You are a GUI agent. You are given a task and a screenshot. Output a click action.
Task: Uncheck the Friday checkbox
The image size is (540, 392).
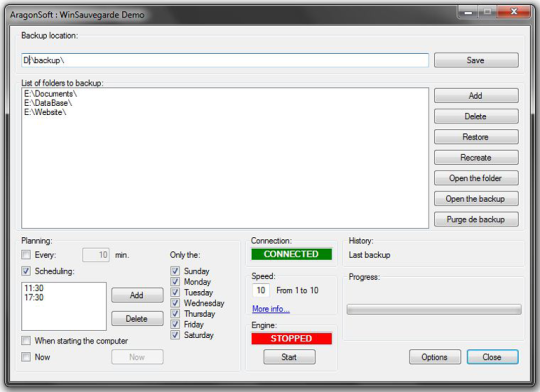tap(175, 324)
